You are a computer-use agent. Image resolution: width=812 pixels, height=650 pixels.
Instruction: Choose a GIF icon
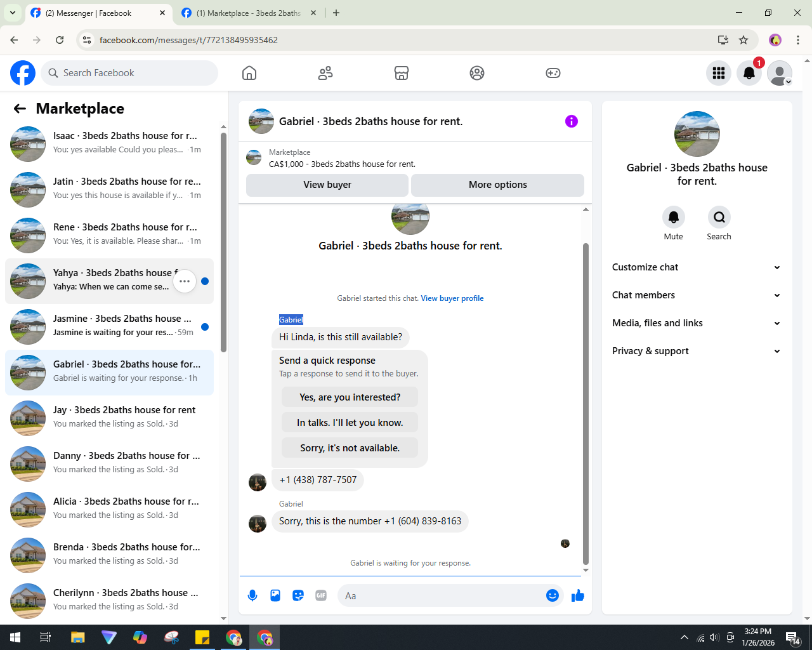pos(321,595)
